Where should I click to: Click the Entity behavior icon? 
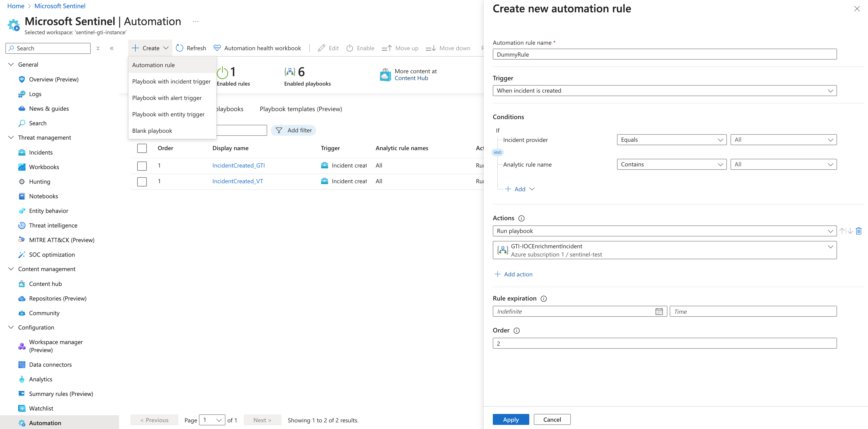(22, 211)
